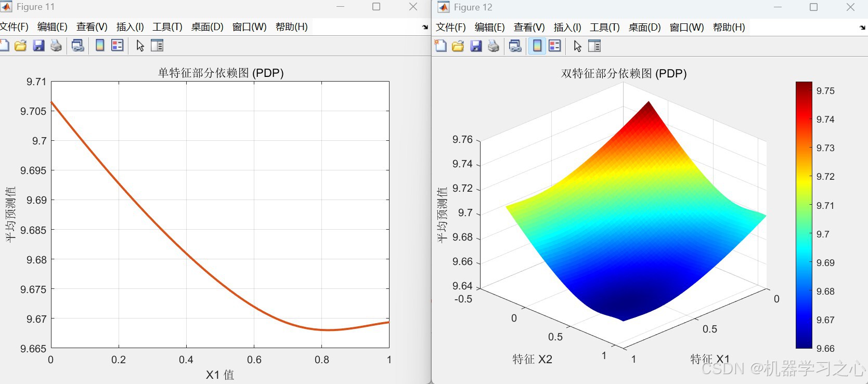
Task: Open 帮助(H) menu in Figure 12
Action: [x=729, y=28]
